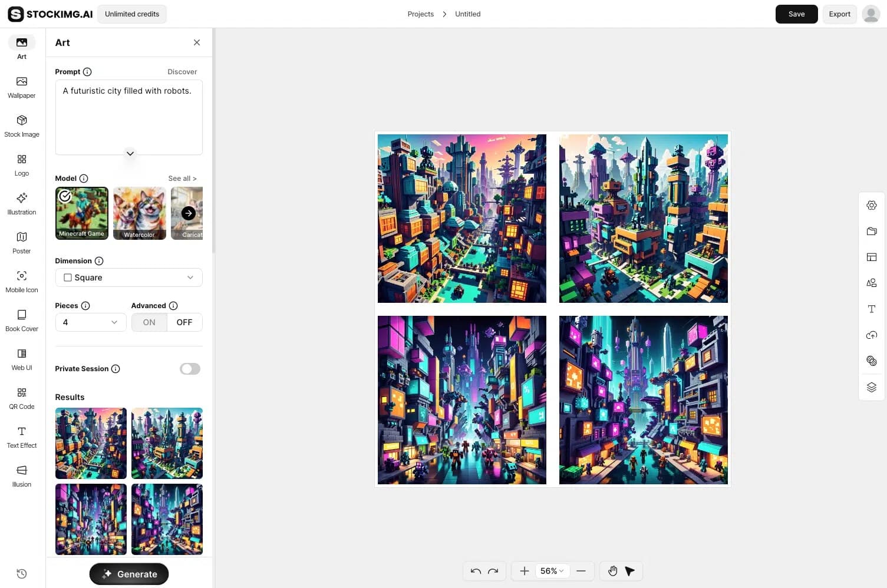Enable the Private Session switch
Image resolution: width=887 pixels, height=588 pixels.
click(189, 368)
